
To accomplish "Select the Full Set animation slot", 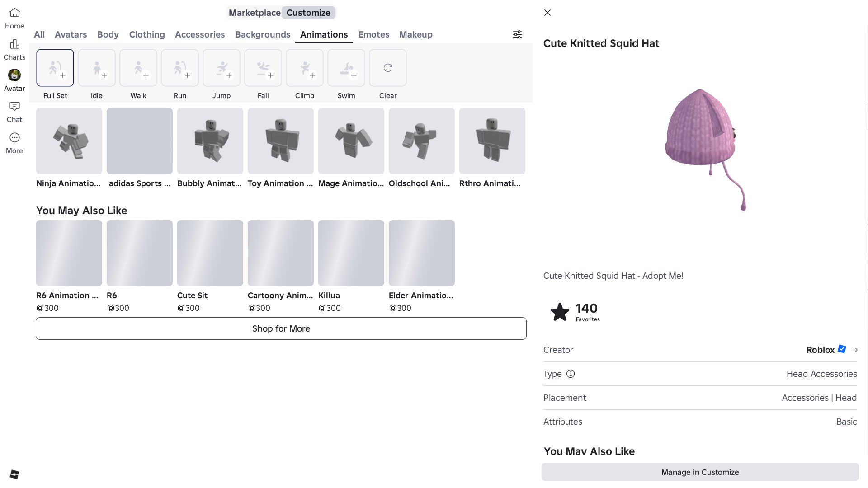I will (55, 68).
